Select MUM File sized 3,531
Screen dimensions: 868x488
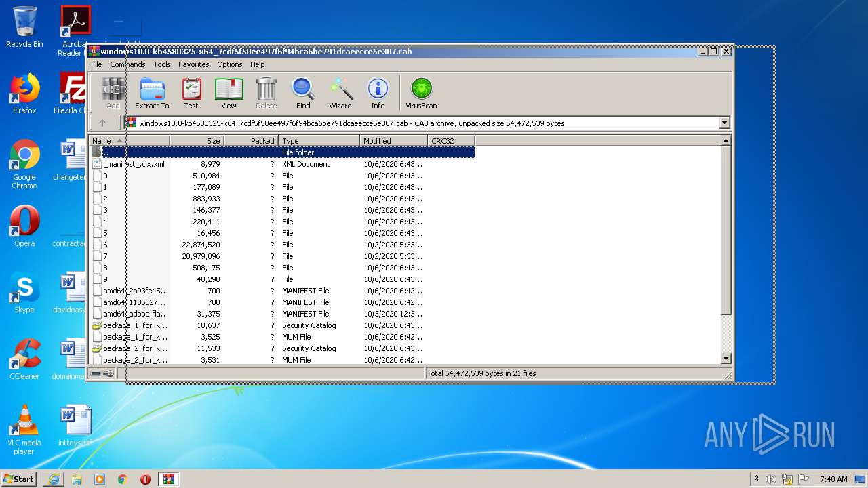pyautogui.click(x=282, y=360)
